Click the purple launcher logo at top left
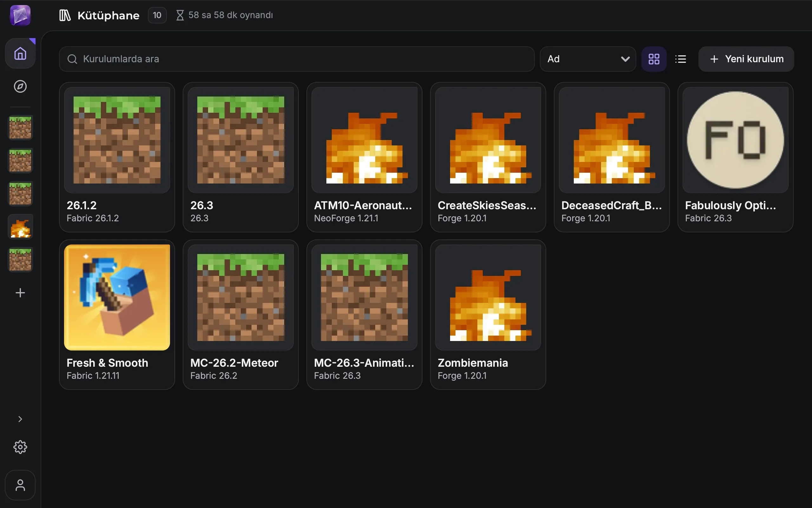The image size is (812, 508). click(20, 15)
